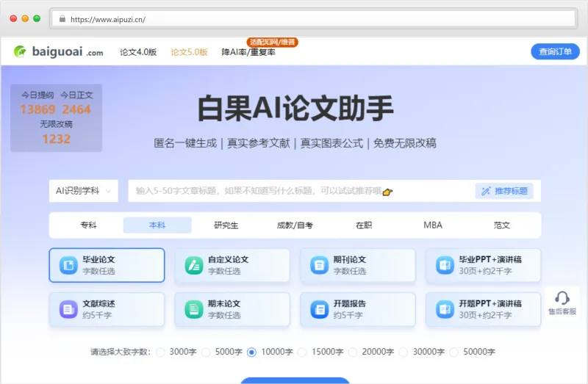
Task: Switch to MBA tab
Action: click(x=433, y=225)
